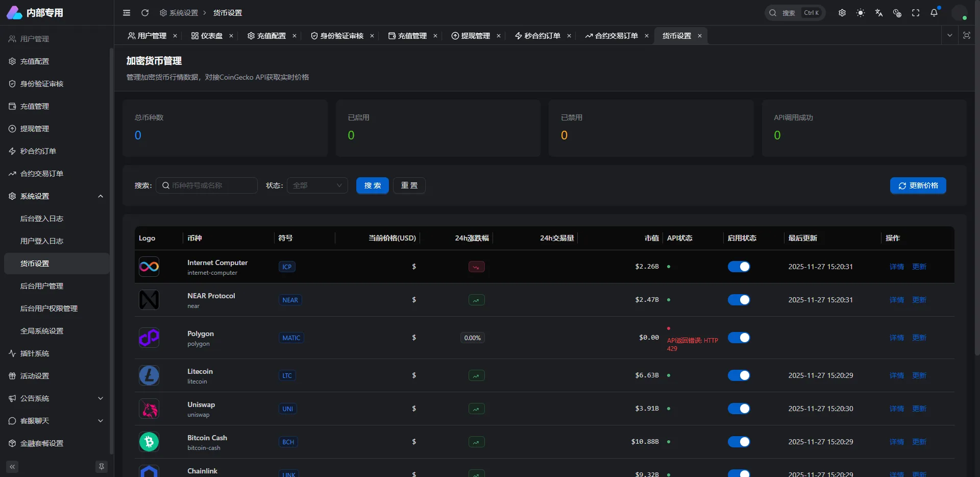Enter fullscreen mode via header icon
The image size is (980, 477).
(916, 13)
